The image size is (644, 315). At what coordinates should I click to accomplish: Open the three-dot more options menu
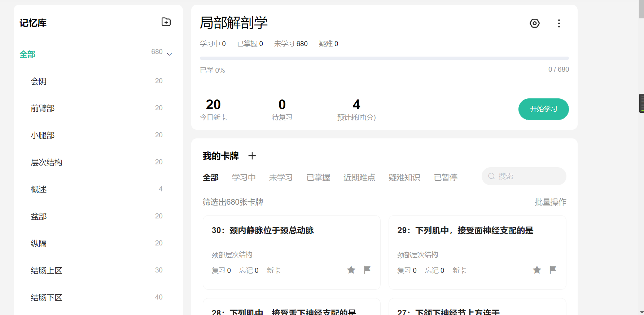(x=559, y=23)
